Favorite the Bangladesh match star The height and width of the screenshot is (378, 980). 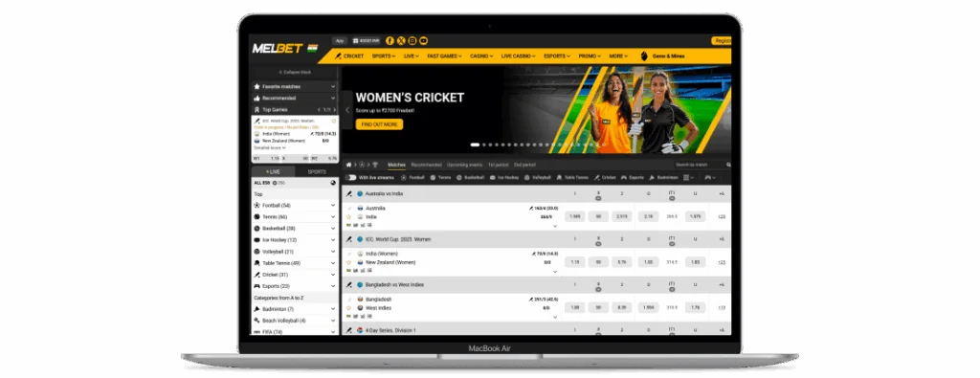[349, 308]
